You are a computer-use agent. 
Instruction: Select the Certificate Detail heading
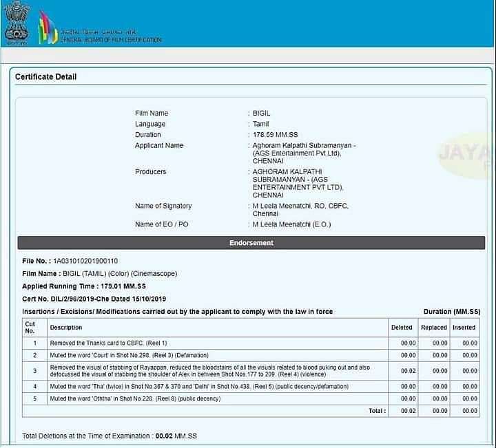pyautogui.click(x=45, y=76)
